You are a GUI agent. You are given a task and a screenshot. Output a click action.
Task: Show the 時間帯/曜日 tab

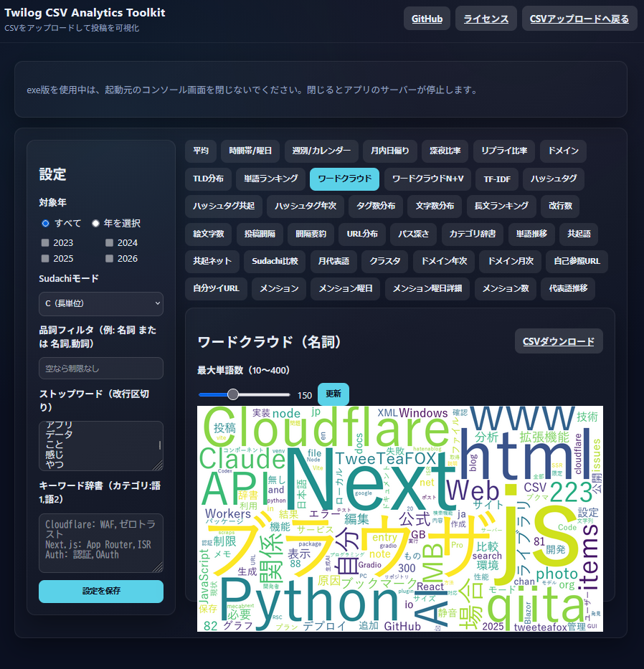coord(250,151)
